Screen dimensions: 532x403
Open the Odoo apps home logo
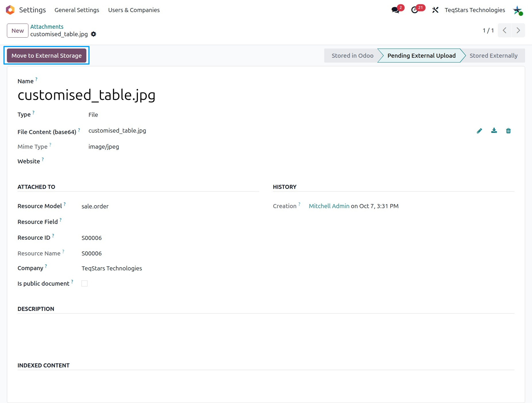10,10
